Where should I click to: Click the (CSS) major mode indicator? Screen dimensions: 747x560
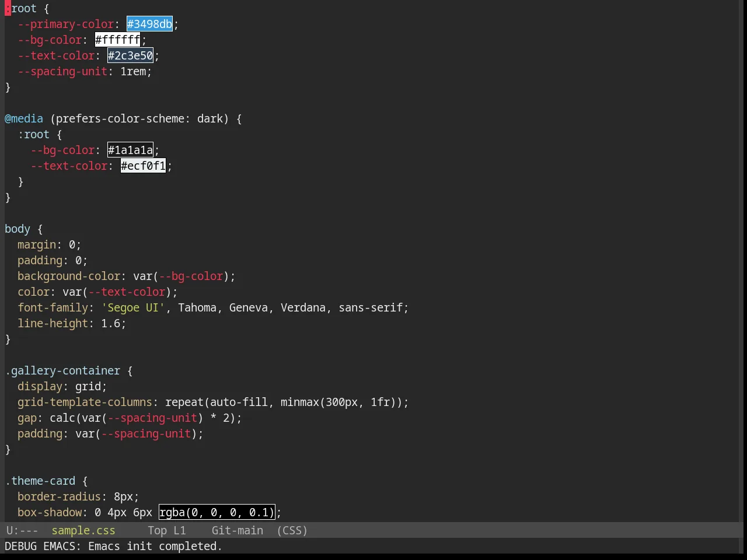pyautogui.click(x=292, y=530)
